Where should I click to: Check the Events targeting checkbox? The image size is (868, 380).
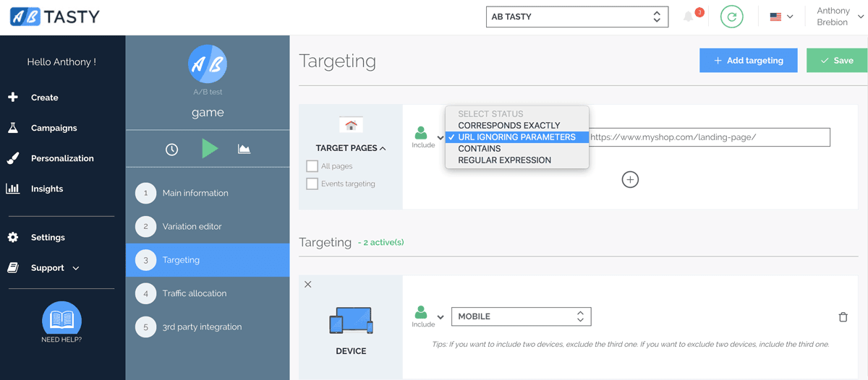point(312,184)
